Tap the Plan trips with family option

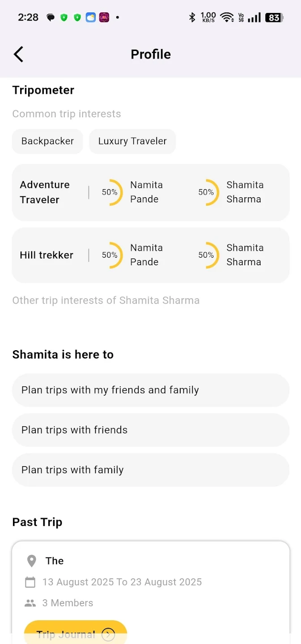(x=150, y=470)
